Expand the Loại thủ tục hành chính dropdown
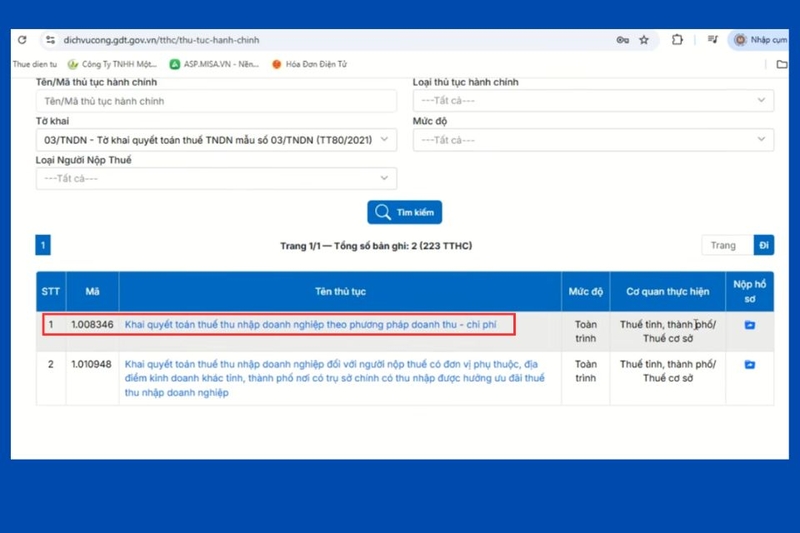 tap(593, 100)
